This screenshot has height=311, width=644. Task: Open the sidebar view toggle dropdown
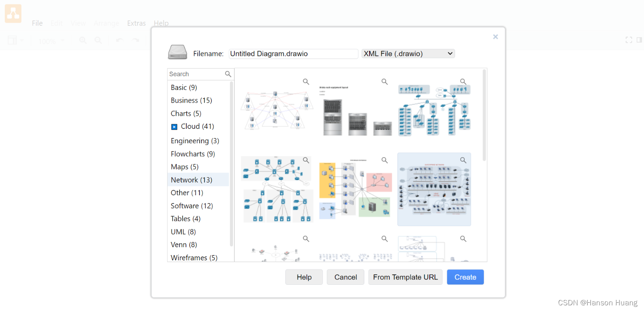tap(16, 41)
